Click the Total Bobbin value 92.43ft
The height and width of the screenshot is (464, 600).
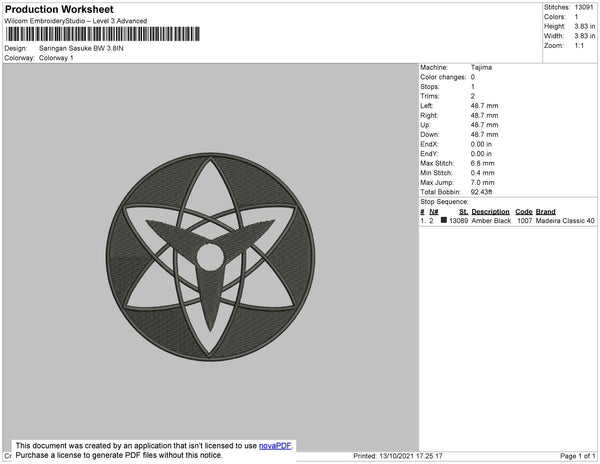(481, 192)
